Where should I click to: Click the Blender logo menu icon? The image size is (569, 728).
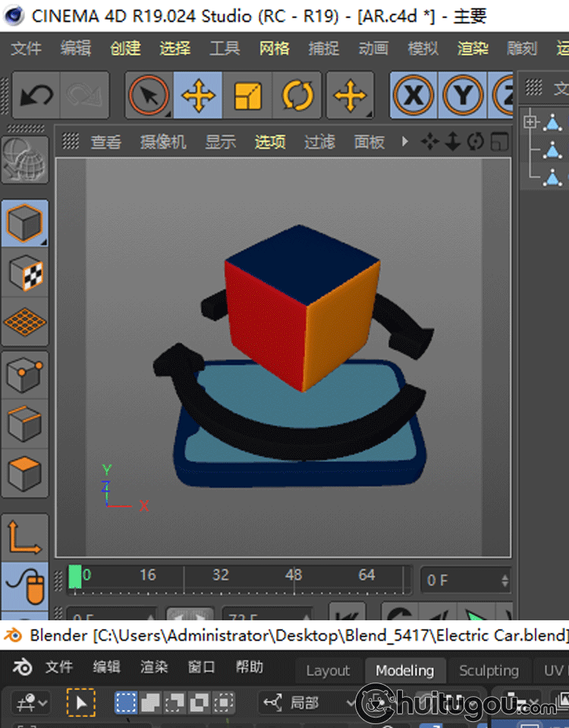point(22,667)
